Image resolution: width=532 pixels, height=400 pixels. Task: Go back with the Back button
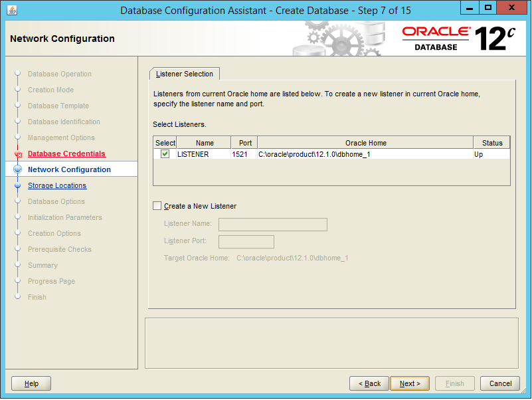click(x=369, y=383)
